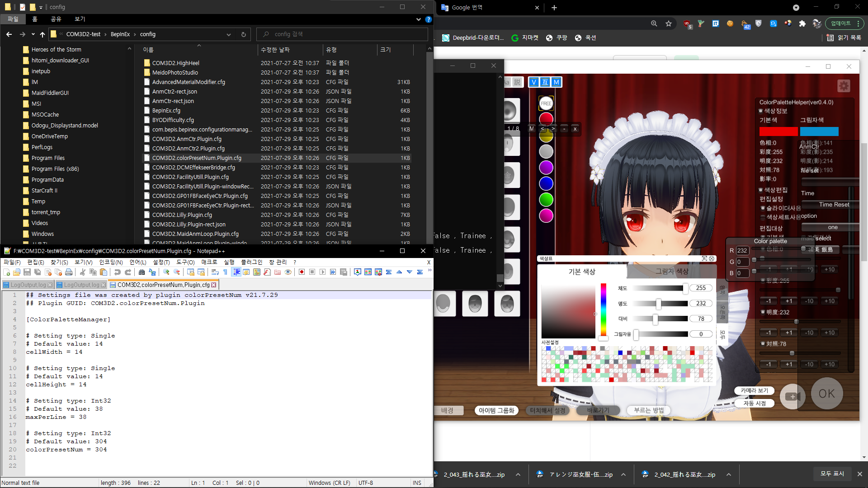Screen dimensions: 868x488
Task: Select the FREE color option
Action: point(546,103)
